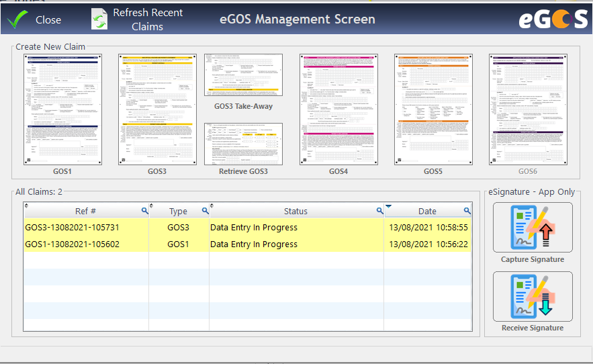Viewport: 593px width, 364px height.
Task: Click the GOS5 caption text
Action: pyautogui.click(x=433, y=171)
